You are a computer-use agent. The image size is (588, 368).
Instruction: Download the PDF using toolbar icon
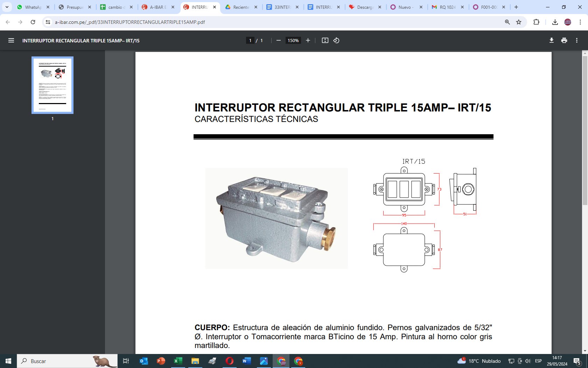pos(551,40)
